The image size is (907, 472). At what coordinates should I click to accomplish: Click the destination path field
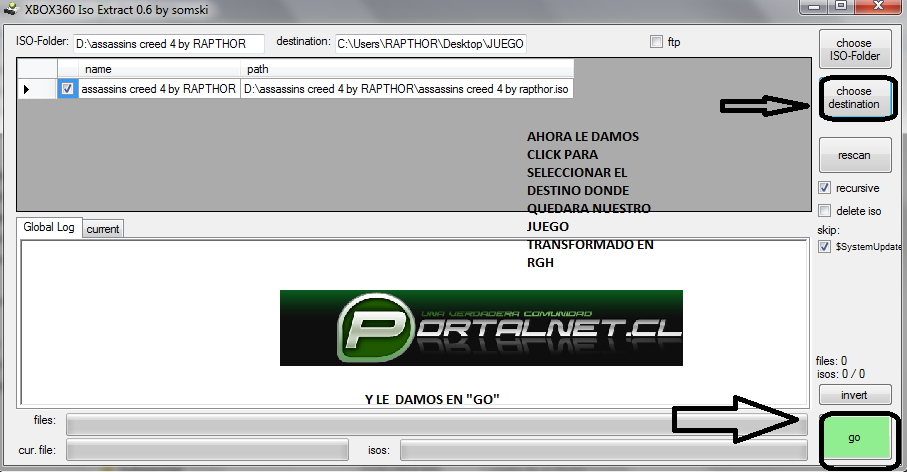(x=430, y=44)
